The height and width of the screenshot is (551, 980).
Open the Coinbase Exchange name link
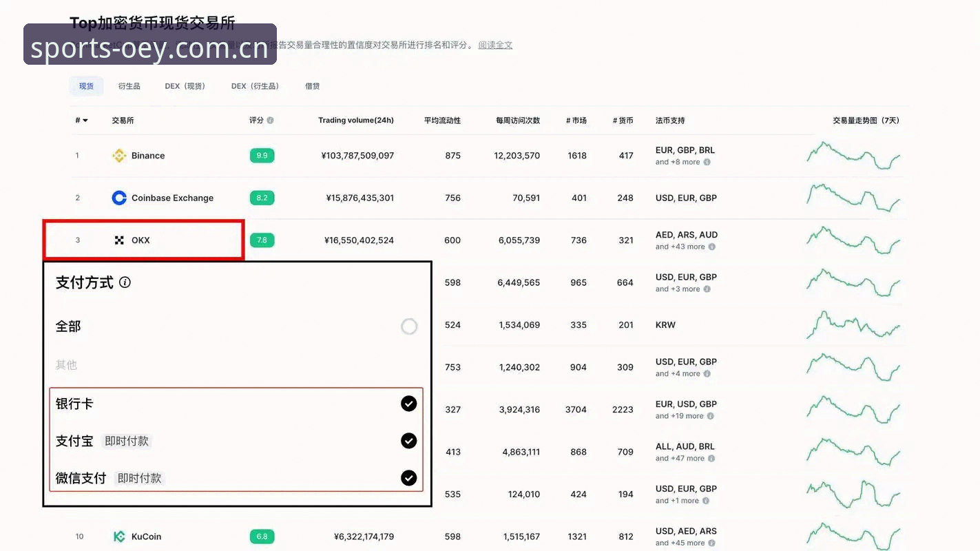(x=172, y=198)
